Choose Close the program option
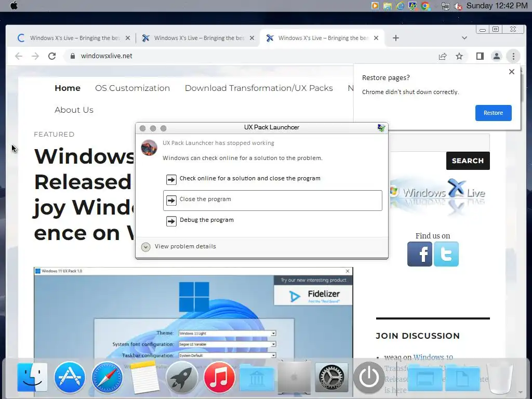 272,200
